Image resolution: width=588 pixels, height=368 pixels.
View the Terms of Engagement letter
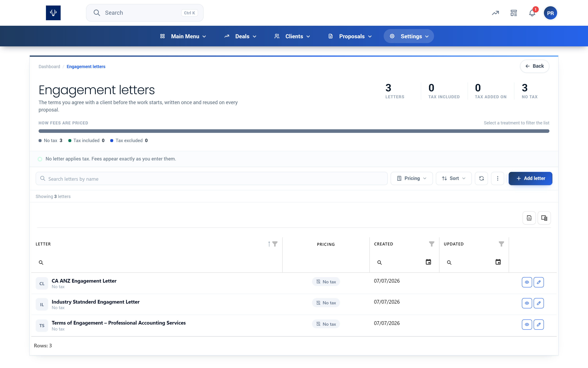(x=527, y=324)
